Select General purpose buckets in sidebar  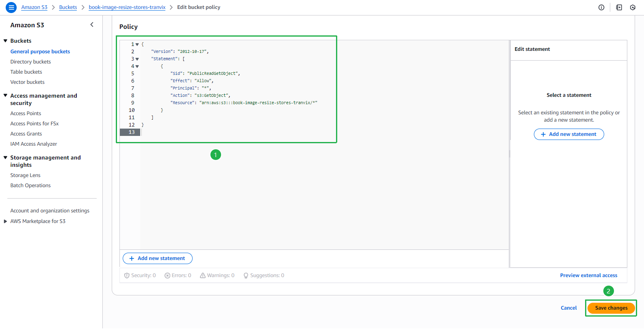click(40, 52)
